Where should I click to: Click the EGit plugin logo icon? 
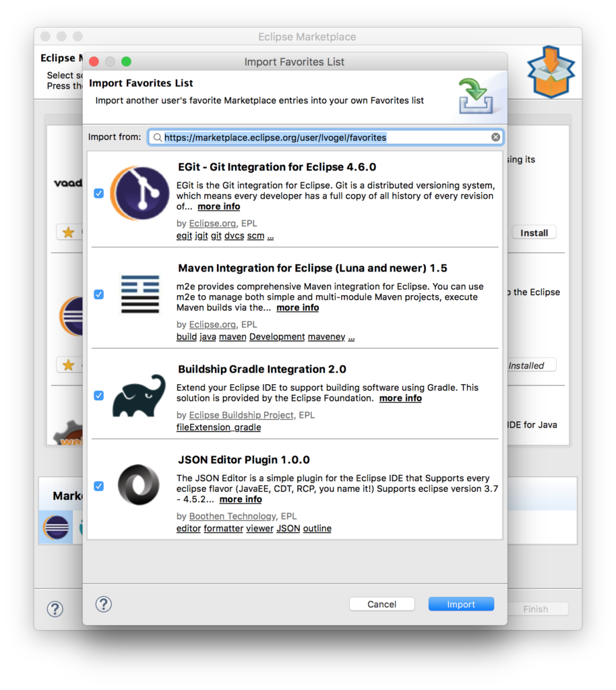click(x=140, y=193)
